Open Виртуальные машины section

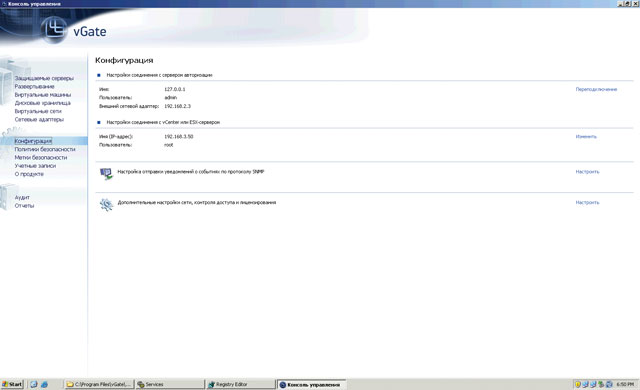point(42,95)
